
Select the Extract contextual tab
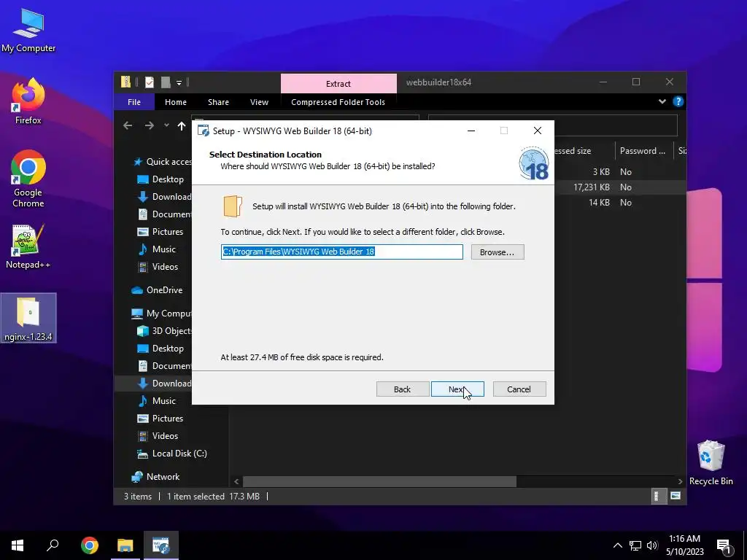(338, 83)
